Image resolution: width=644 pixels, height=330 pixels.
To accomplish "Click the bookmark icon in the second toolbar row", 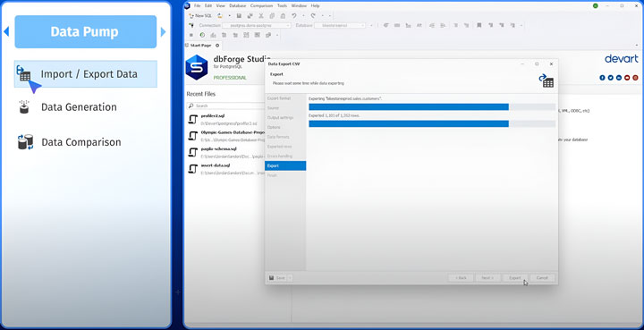I will point(479,25).
